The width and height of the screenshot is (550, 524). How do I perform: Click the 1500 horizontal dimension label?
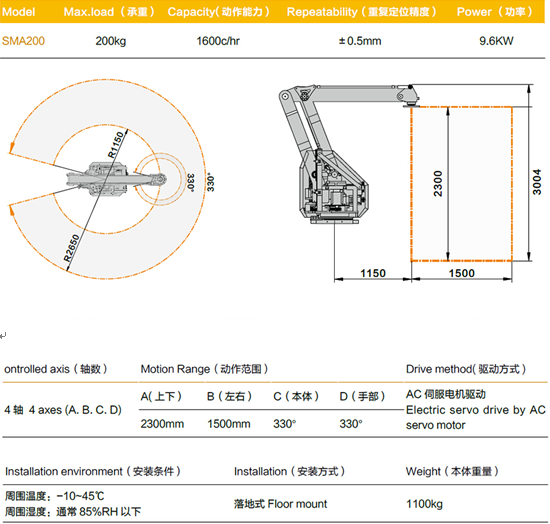[x=462, y=273]
